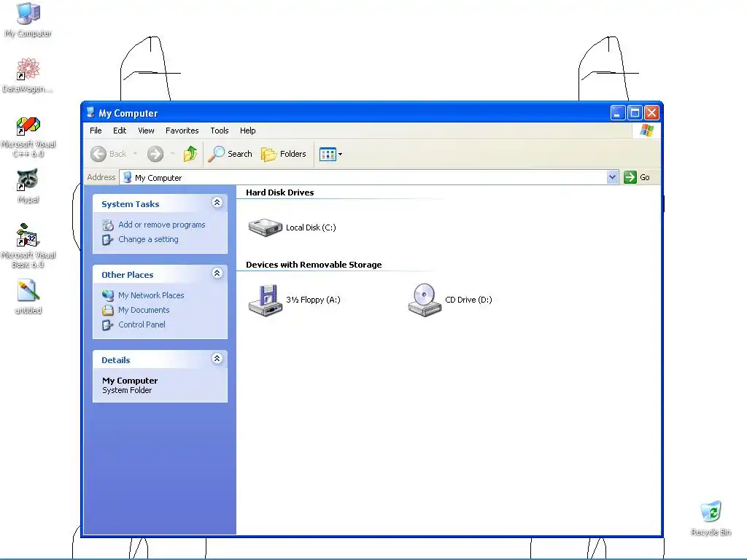Viewport: 747px width, 560px height.
Task: Click the Other Places heading text
Action: 127,275
